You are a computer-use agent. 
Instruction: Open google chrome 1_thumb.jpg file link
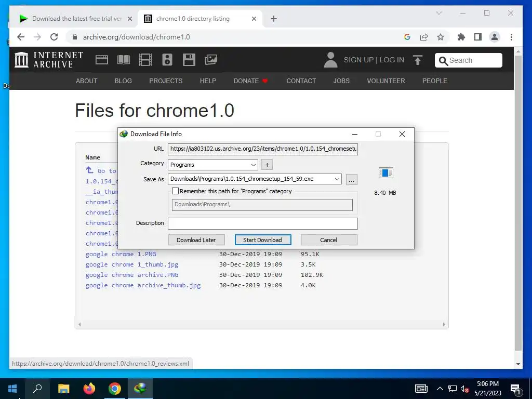coord(131,264)
